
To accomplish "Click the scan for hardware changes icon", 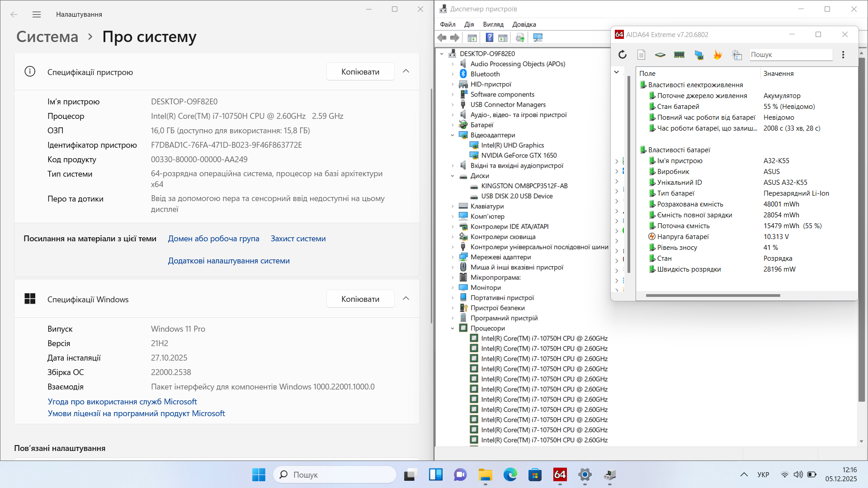I will (538, 38).
